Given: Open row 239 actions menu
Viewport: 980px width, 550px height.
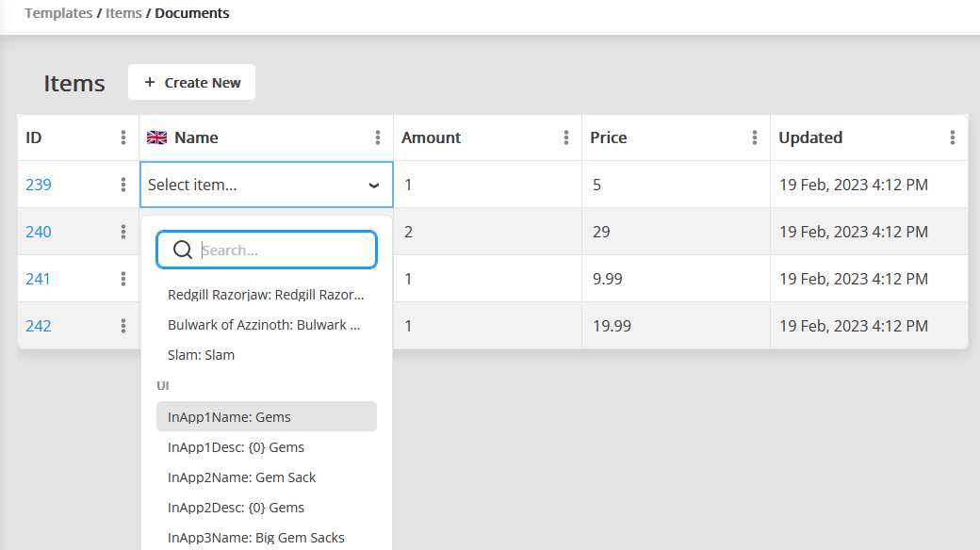Looking at the screenshot, I should click(123, 185).
